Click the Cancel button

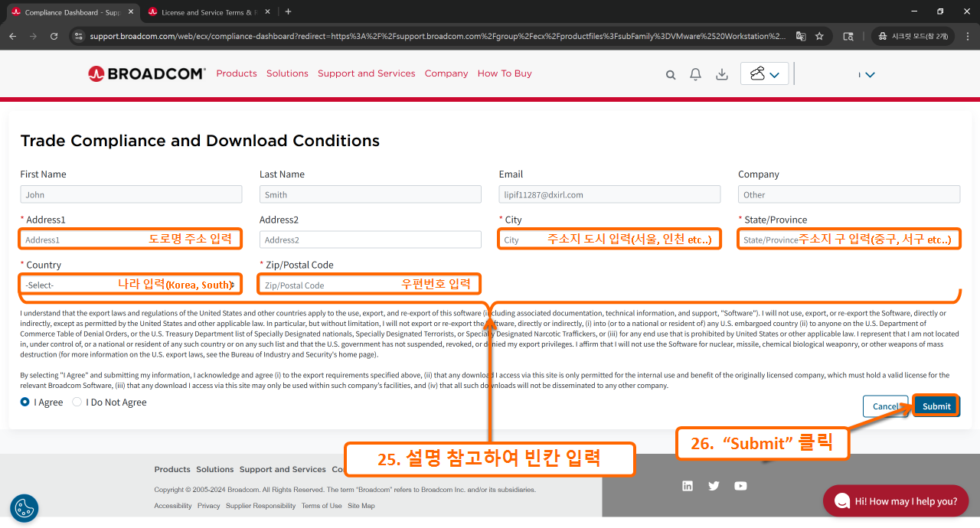click(885, 406)
